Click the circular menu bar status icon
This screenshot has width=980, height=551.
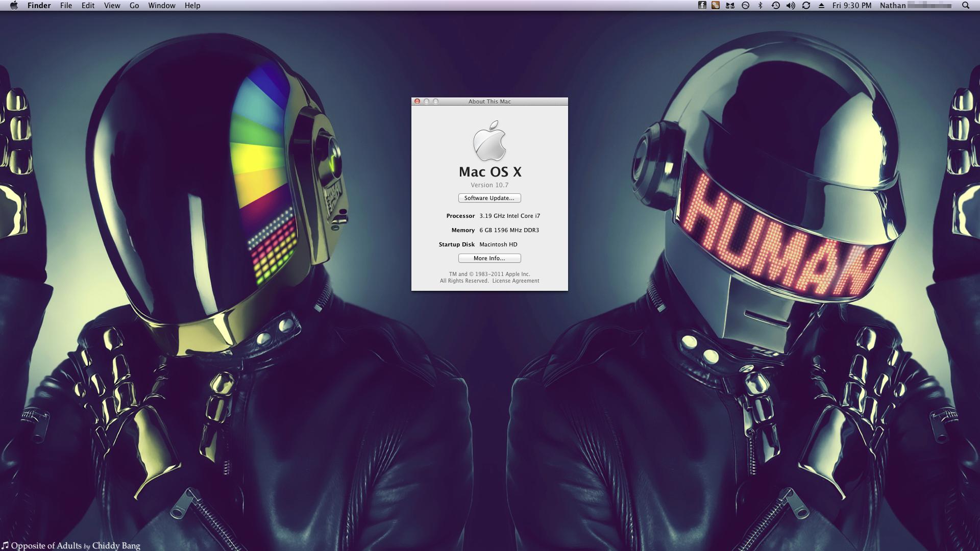[745, 6]
